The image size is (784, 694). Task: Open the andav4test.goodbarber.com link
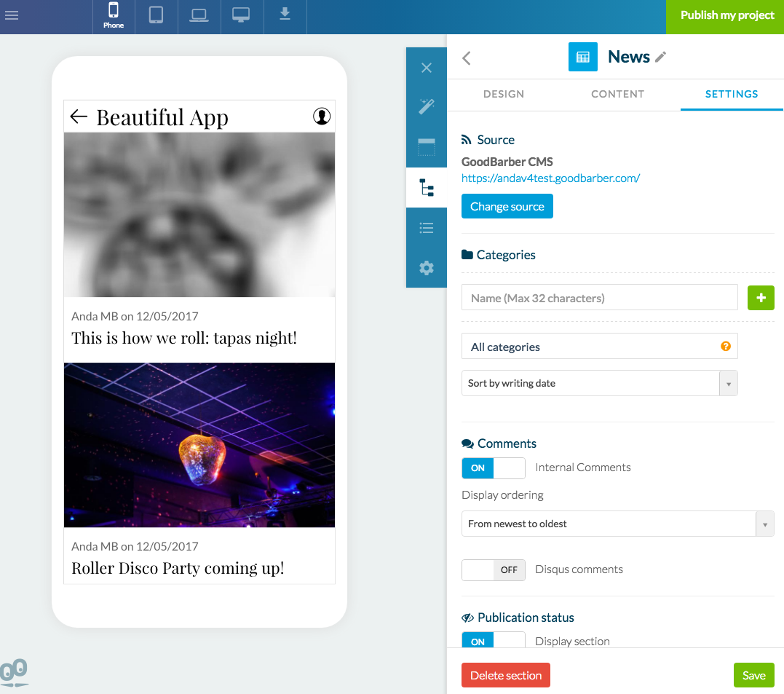tap(550, 178)
